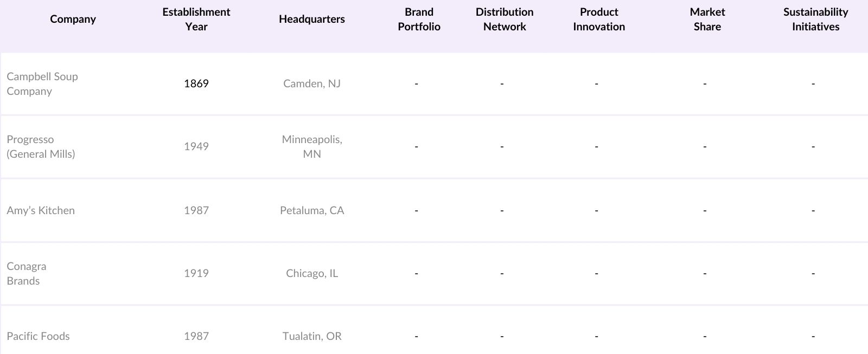
Task: Select the 1919 establishment year cell
Action: (x=196, y=273)
